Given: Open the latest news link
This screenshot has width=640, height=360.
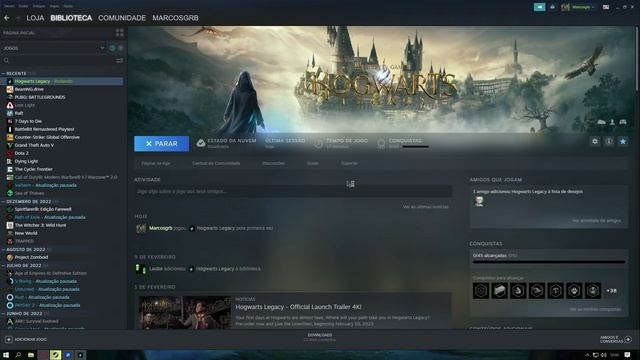Looking at the screenshot, I should point(425,207).
